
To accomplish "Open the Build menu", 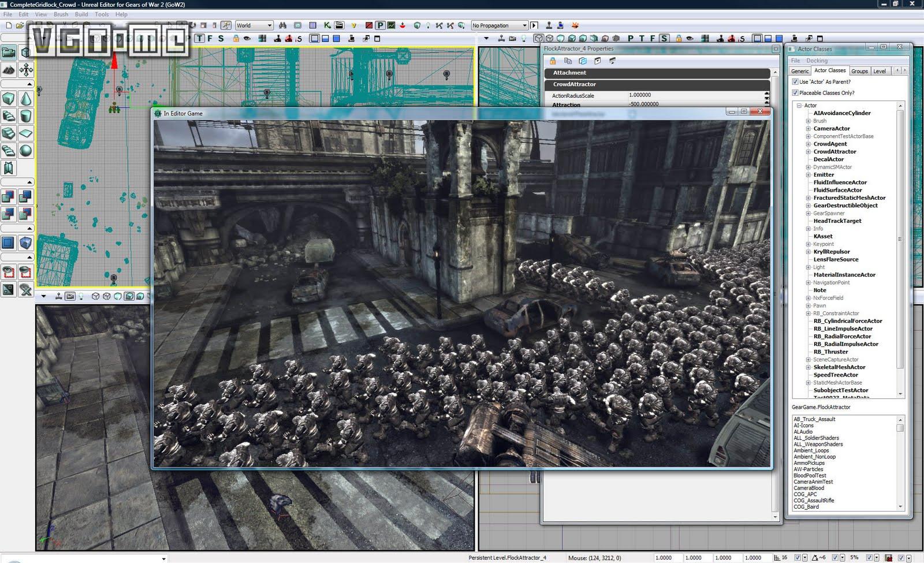I will point(81,14).
